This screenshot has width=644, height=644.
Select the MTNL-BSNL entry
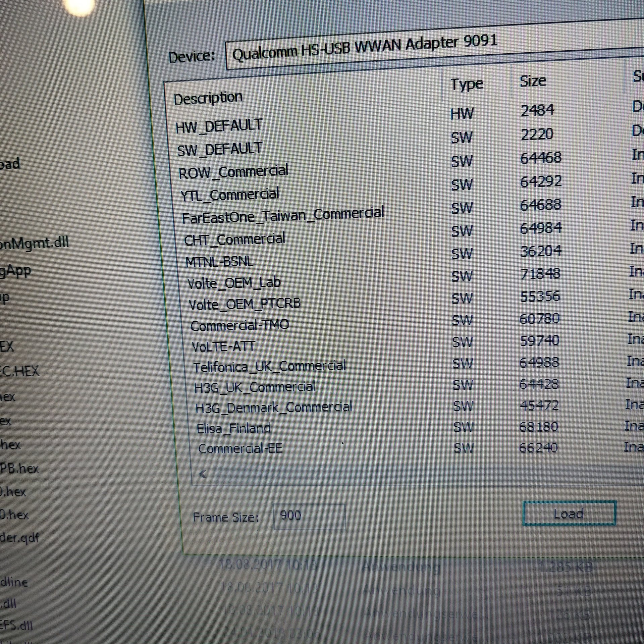(219, 262)
